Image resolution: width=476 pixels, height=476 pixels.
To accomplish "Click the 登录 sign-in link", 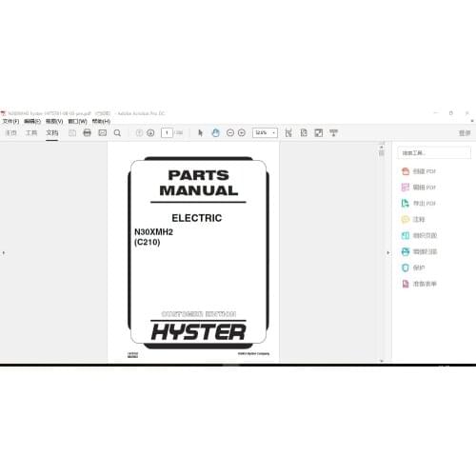I will (x=465, y=133).
